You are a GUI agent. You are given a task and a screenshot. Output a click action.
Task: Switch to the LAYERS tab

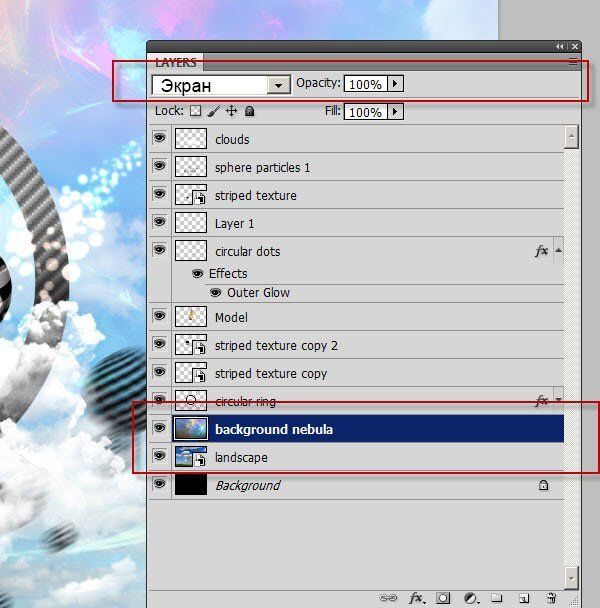[176, 63]
